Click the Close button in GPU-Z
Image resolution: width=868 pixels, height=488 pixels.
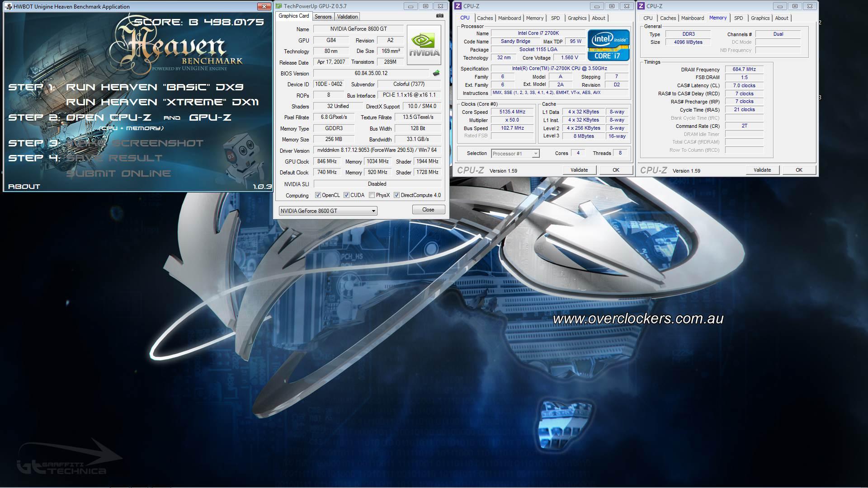pyautogui.click(x=428, y=210)
